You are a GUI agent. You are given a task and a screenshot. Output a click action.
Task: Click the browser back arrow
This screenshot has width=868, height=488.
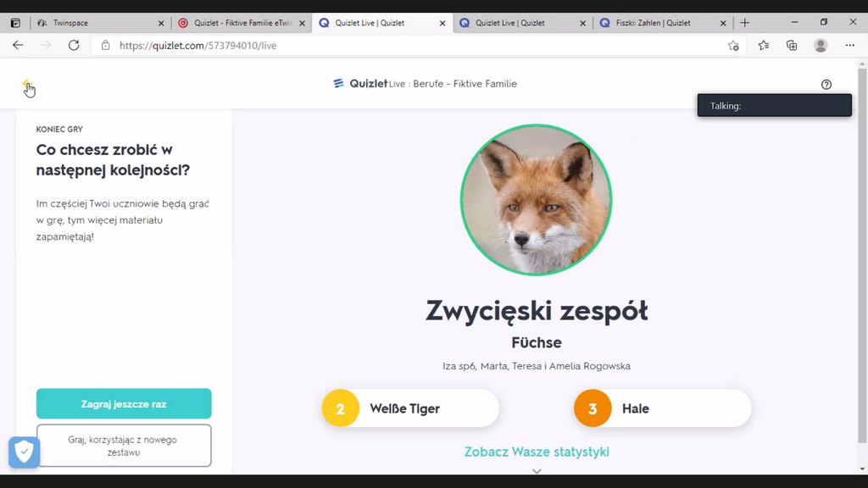pyautogui.click(x=18, y=46)
